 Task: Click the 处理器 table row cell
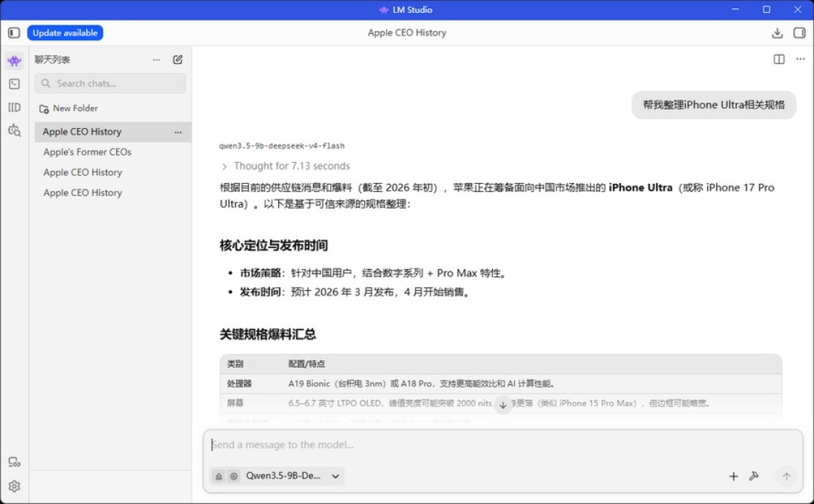tap(240, 383)
